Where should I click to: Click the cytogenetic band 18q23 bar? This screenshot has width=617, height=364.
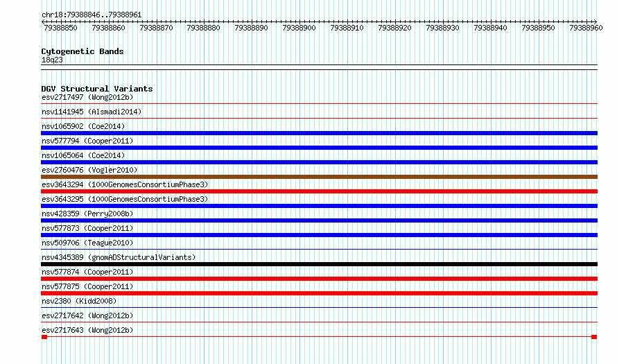click(319, 67)
